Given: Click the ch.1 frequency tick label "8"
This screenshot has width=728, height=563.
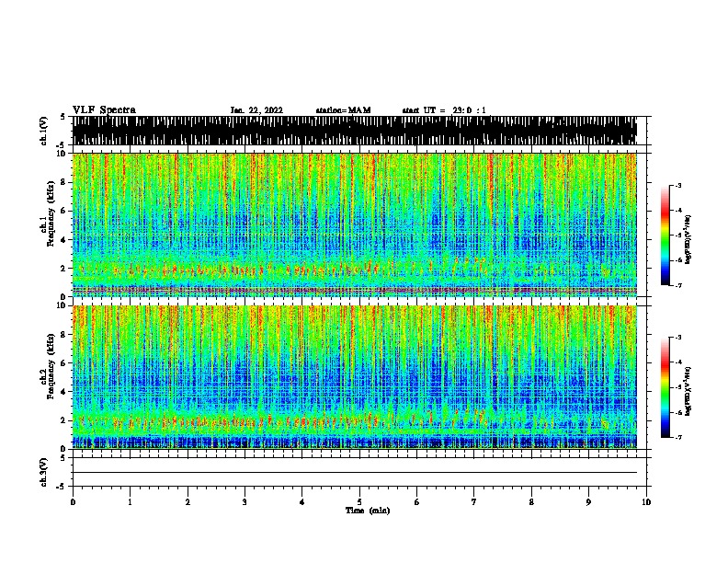Looking at the screenshot, I should click(x=64, y=182).
